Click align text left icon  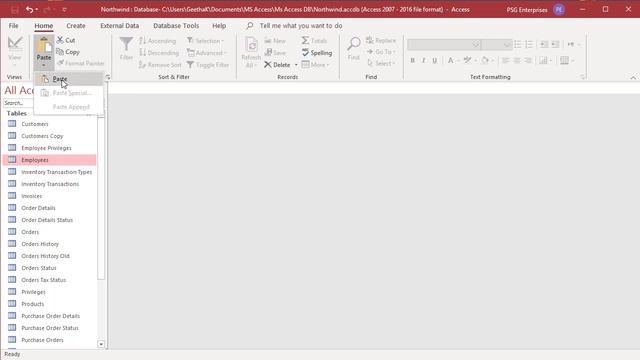506,60
